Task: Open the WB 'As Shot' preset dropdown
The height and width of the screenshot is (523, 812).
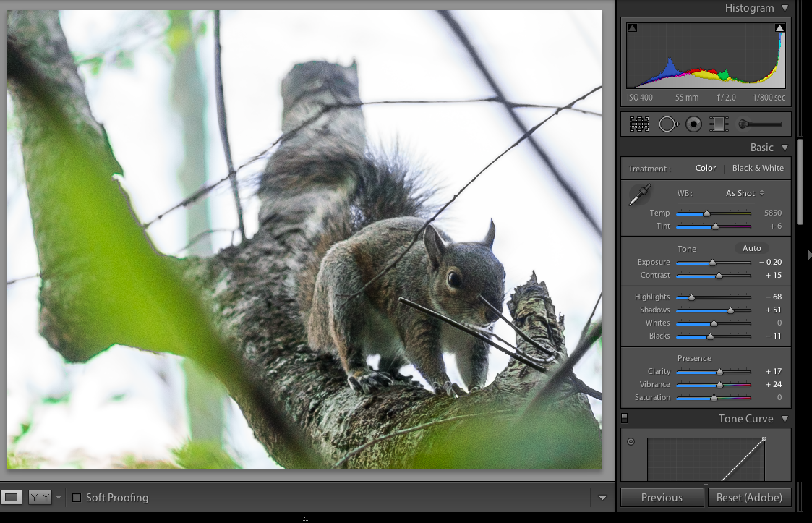Action: pos(745,193)
